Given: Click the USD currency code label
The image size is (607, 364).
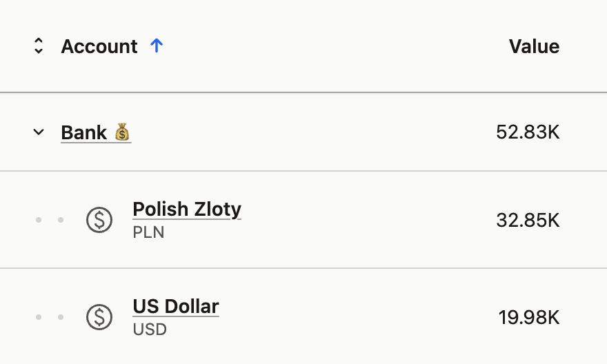Looking at the screenshot, I should coord(150,329).
